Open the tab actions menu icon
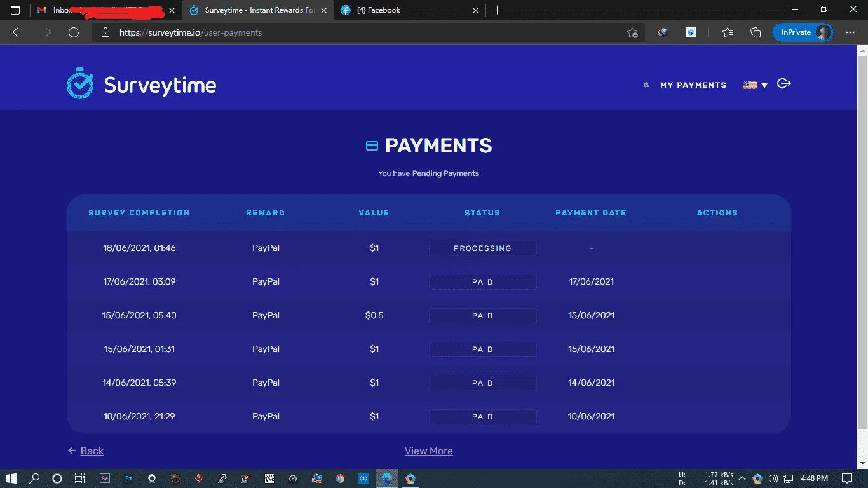Image resolution: width=868 pixels, height=488 pixels. tap(15, 10)
